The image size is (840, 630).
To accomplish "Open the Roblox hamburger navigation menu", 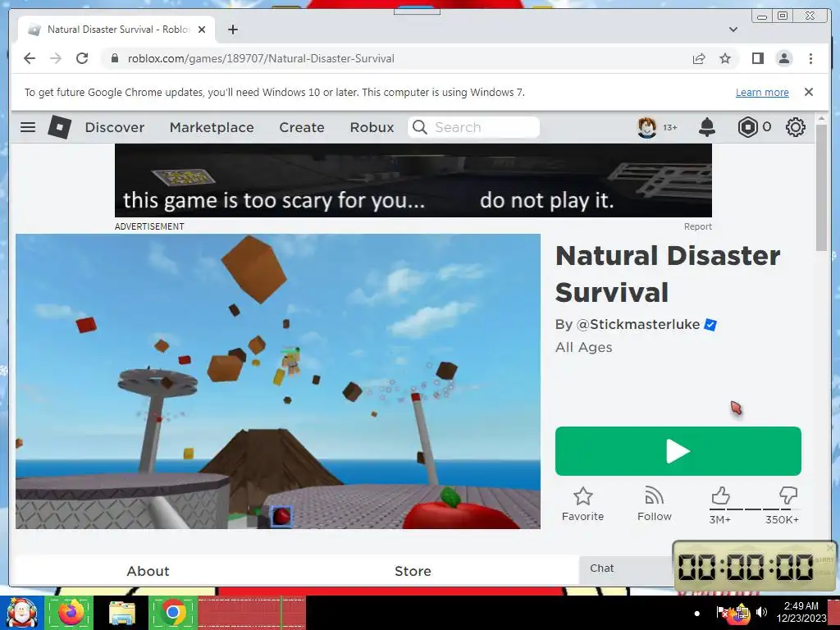I will 28,127.
